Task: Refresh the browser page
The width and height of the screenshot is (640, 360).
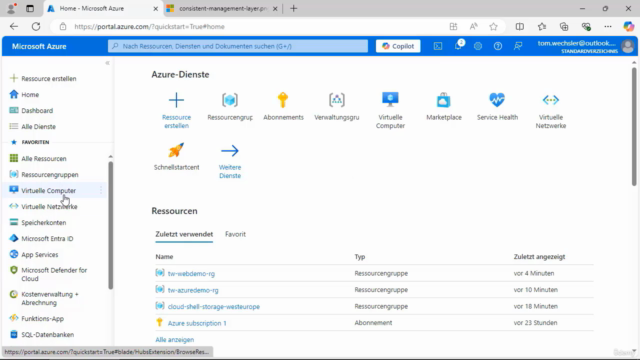Action: pyautogui.click(x=36, y=27)
